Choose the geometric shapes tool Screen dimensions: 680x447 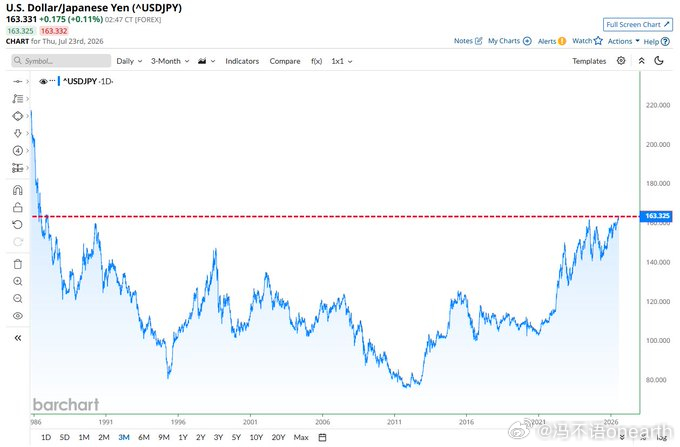[17, 116]
